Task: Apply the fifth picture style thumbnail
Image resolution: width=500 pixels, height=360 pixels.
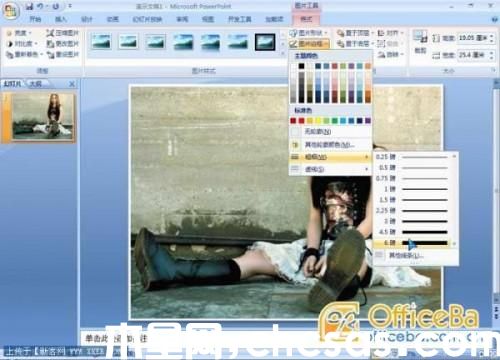Action: [210, 42]
